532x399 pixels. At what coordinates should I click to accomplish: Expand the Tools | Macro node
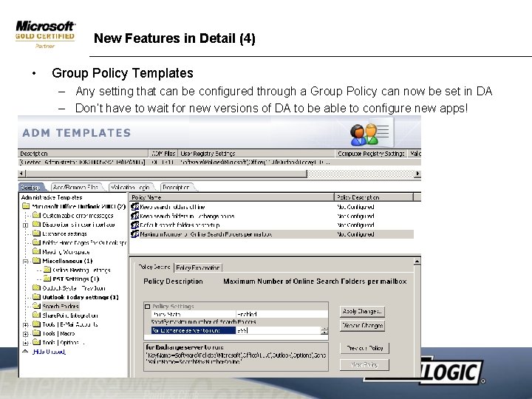25,334
